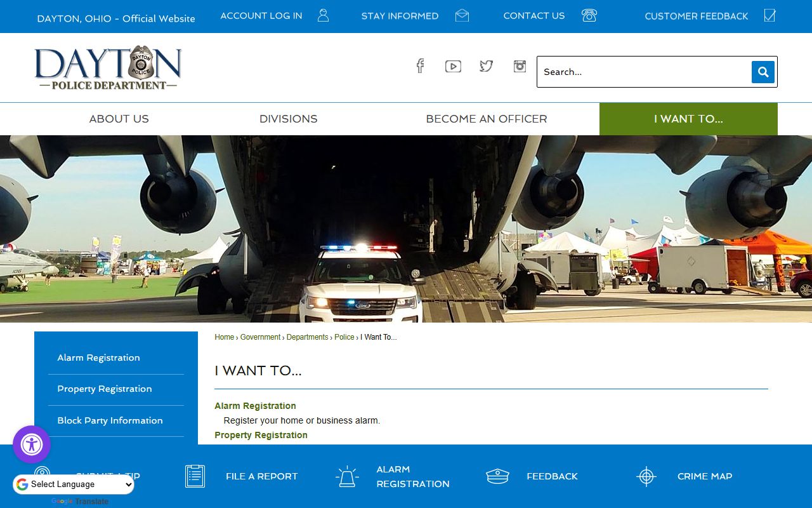
Task: Click the 'Register your home or business alarm.' text
Action: (x=302, y=420)
